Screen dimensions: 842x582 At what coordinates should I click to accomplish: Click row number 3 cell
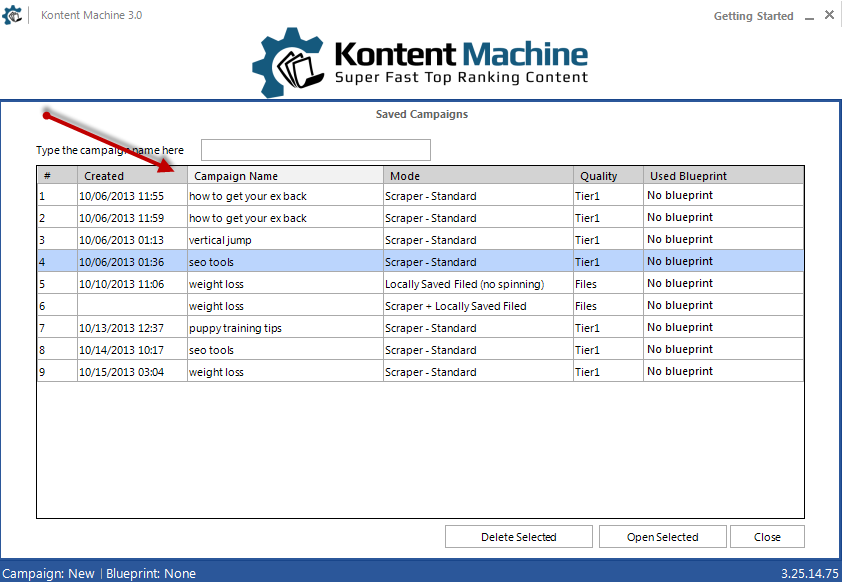pyautogui.click(x=57, y=240)
